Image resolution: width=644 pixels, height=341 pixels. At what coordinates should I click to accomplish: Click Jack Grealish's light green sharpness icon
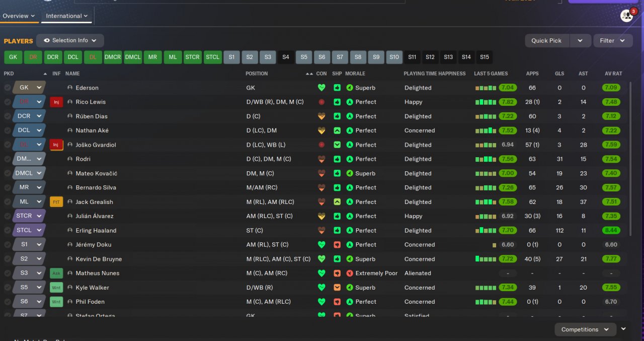click(x=337, y=202)
